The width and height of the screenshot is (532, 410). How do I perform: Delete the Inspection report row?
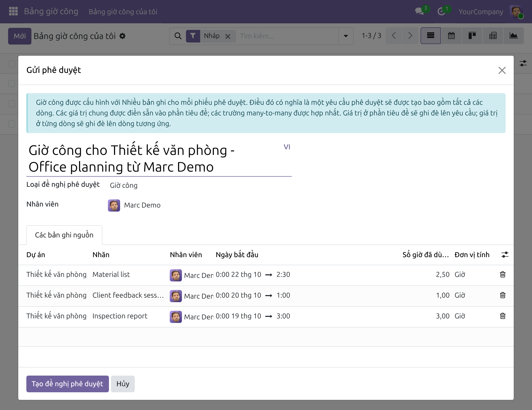point(503,316)
